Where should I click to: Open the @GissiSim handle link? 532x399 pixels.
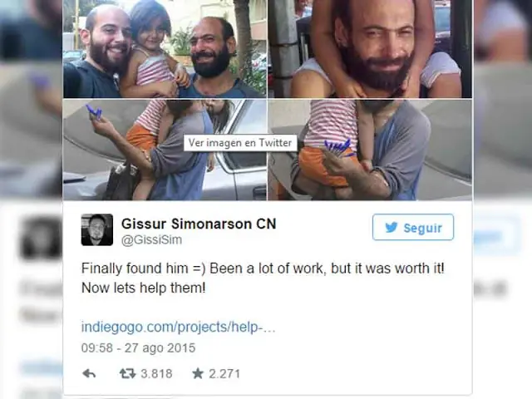click(151, 240)
